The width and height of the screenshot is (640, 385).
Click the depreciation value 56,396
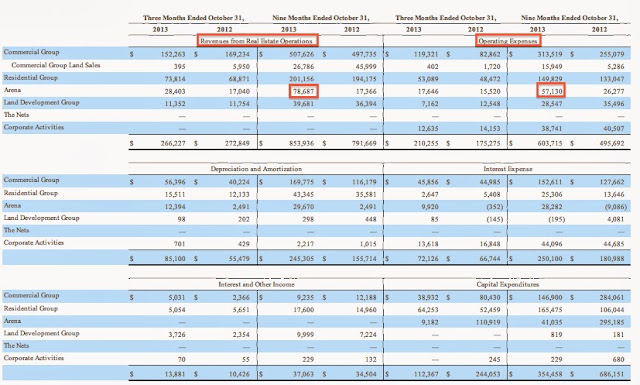coord(175,182)
